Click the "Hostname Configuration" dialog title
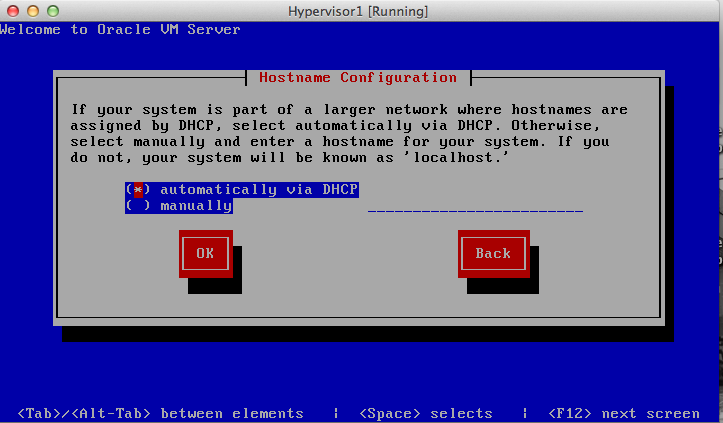The height and width of the screenshot is (423, 723). click(x=357, y=77)
